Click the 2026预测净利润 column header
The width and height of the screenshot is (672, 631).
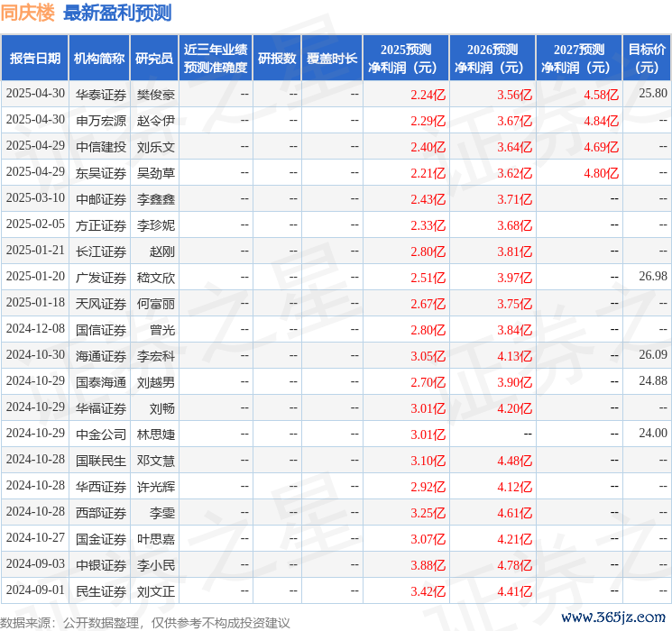pyautogui.click(x=492, y=59)
